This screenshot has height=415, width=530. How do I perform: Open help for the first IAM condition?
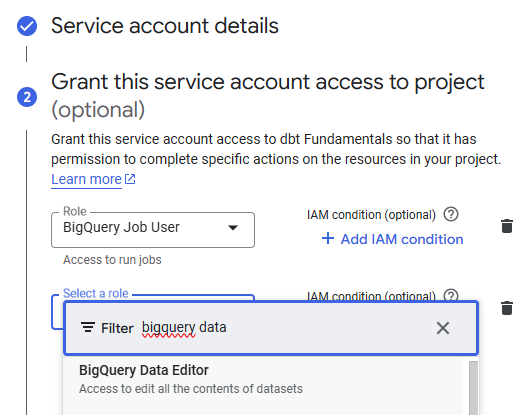pos(451,214)
